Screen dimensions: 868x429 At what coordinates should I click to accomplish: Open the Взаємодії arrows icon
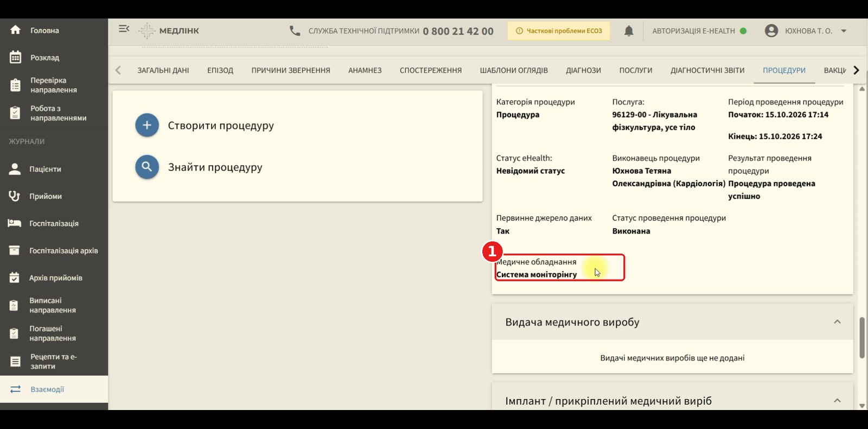click(15, 389)
